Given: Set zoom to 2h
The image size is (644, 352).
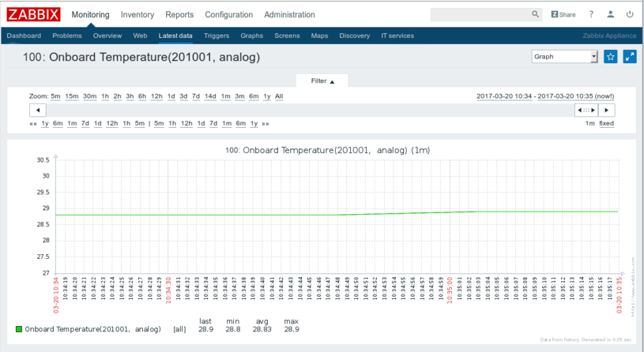Looking at the screenshot, I should (118, 96).
